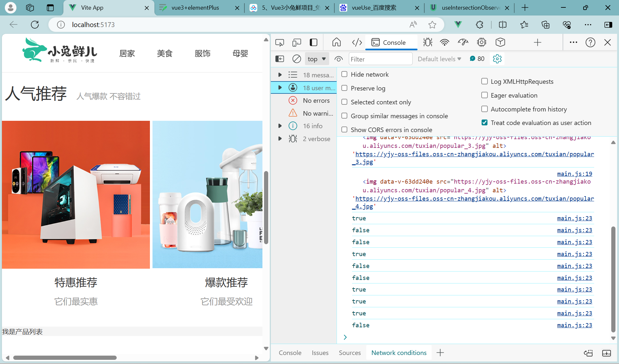Image resolution: width=619 pixels, height=364 pixels.
Task: Open the top execution context dropdown
Action: [316, 59]
